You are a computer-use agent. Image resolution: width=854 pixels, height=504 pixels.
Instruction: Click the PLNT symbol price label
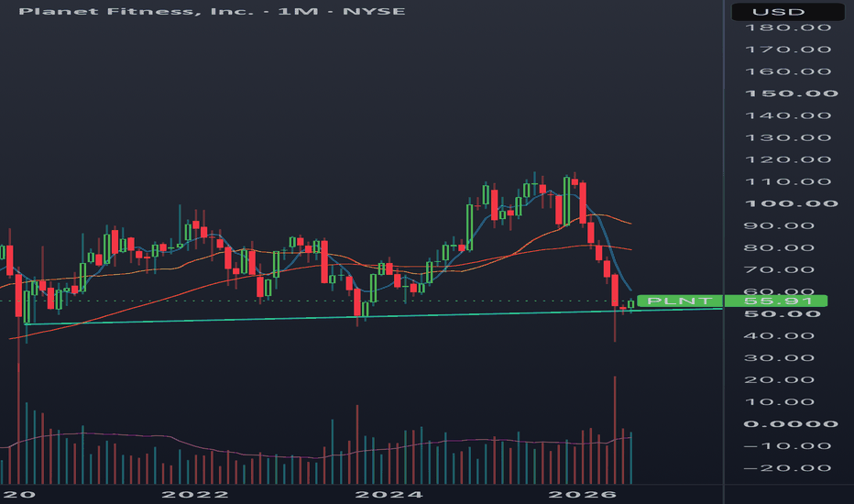(x=680, y=301)
